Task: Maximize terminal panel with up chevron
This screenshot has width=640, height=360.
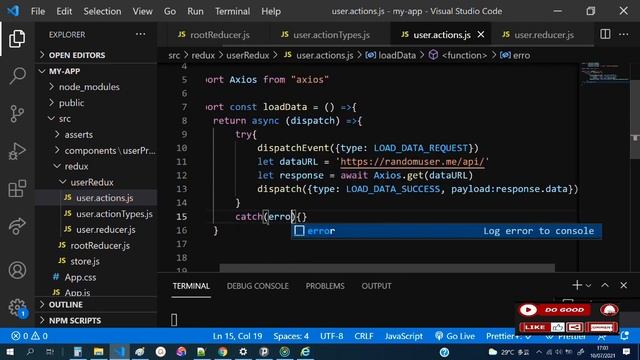Action: coord(605,285)
